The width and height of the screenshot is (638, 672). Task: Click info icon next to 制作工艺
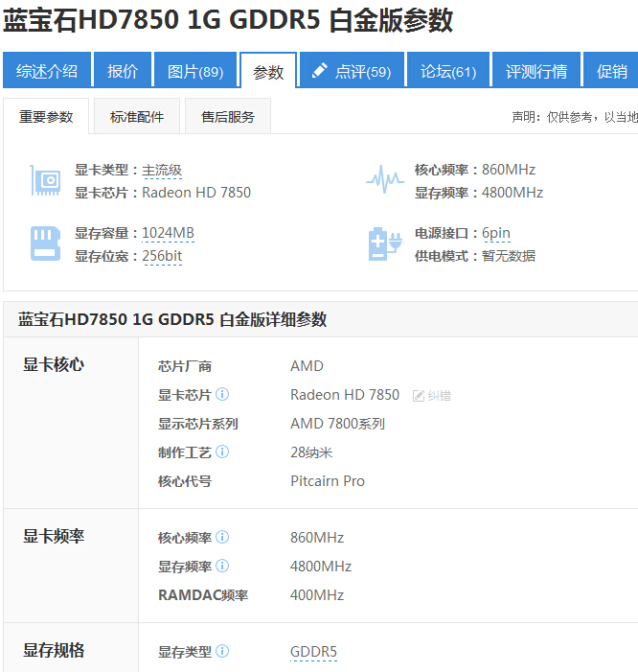pyautogui.click(x=222, y=452)
